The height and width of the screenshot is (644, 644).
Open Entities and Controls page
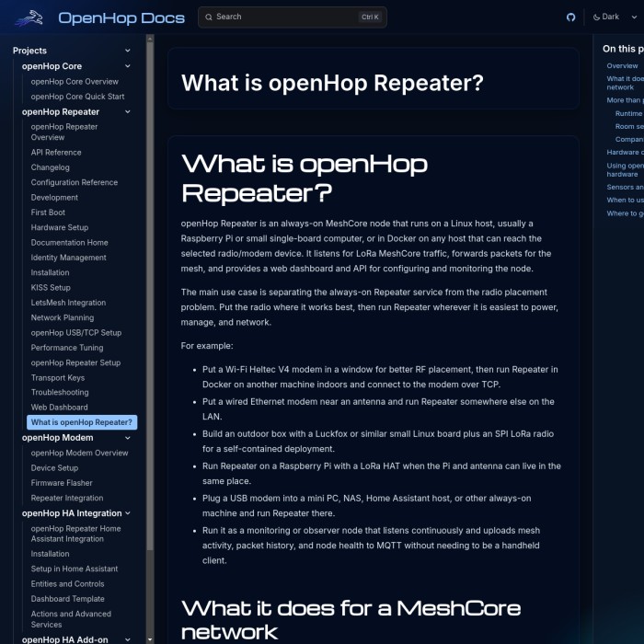coord(67,584)
